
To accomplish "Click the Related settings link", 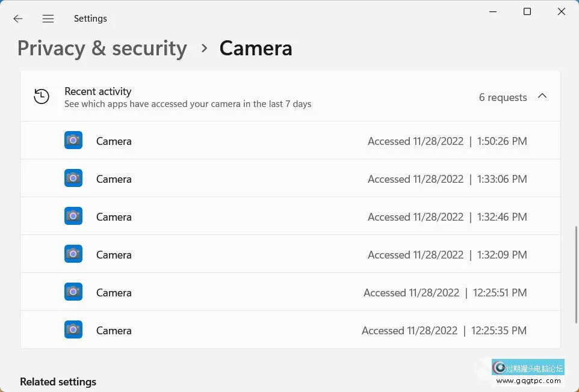I will coord(58,382).
